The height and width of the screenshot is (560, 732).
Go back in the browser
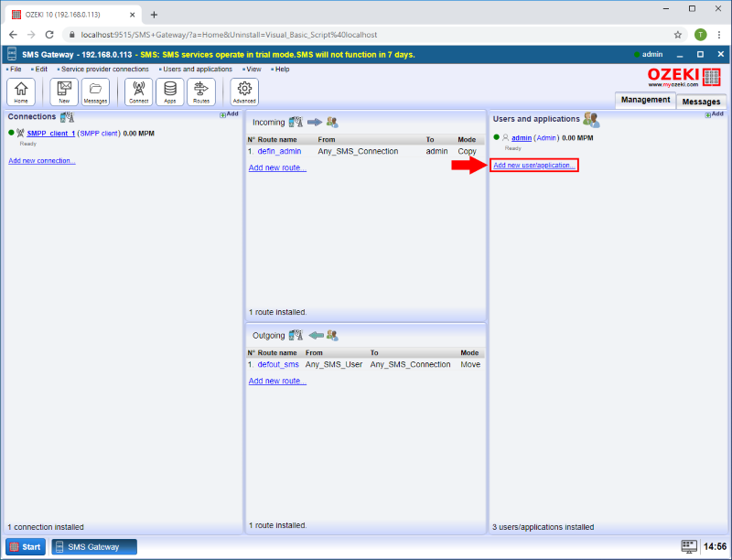point(13,35)
